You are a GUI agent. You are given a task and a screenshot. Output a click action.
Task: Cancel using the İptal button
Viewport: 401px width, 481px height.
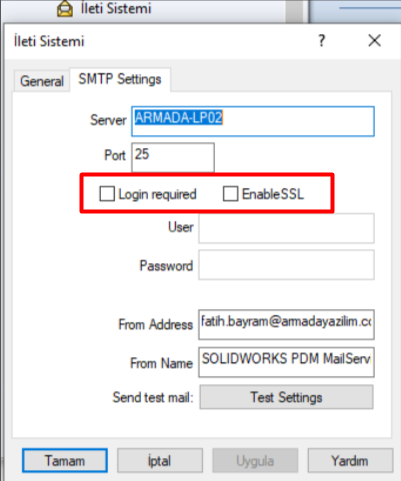160,461
